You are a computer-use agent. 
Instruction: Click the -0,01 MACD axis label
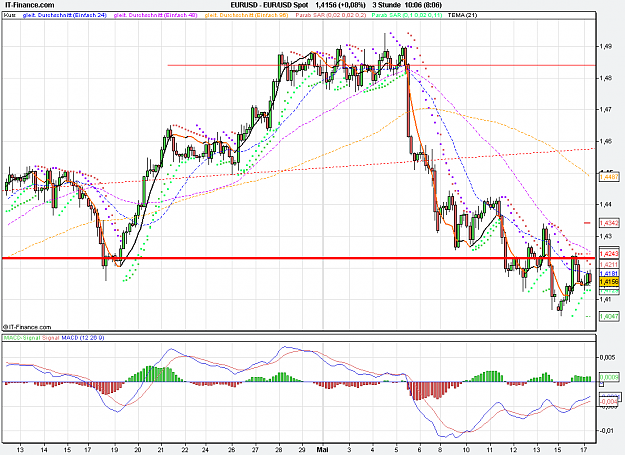607,431
